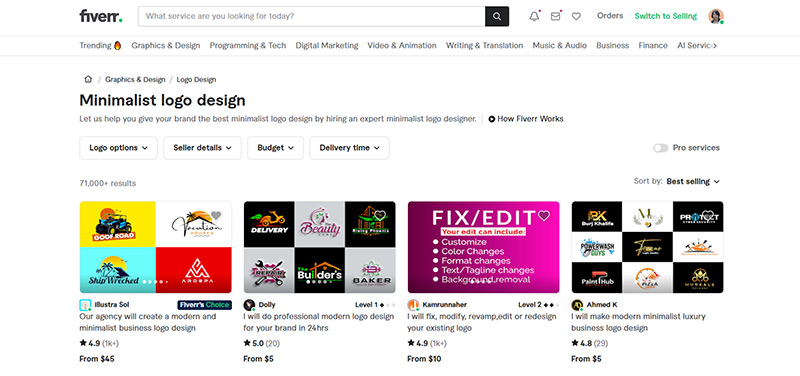This screenshot has width=800, height=376.
Task: Click Kamrunnaher seller name
Action: 444,305
